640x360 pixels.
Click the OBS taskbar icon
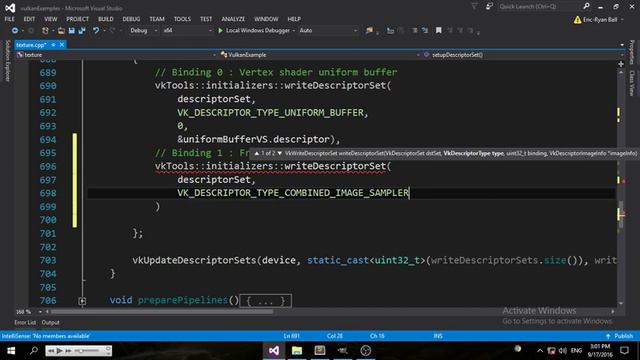tap(366, 351)
